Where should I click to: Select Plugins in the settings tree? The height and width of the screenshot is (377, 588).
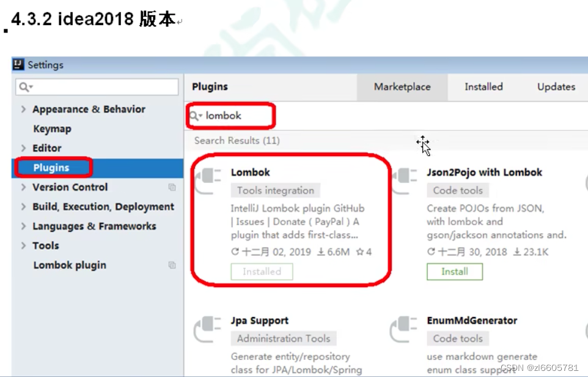pos(51,168)
